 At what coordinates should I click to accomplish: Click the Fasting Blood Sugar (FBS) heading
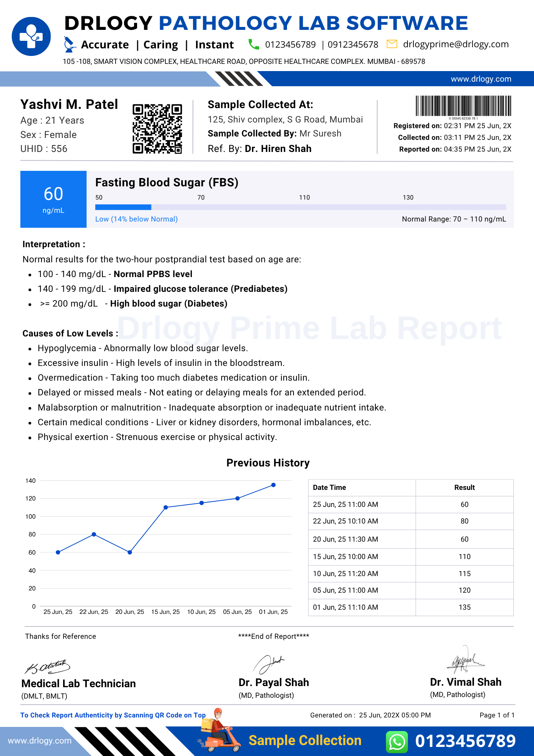pyautogui.click(x=167, y=183)
